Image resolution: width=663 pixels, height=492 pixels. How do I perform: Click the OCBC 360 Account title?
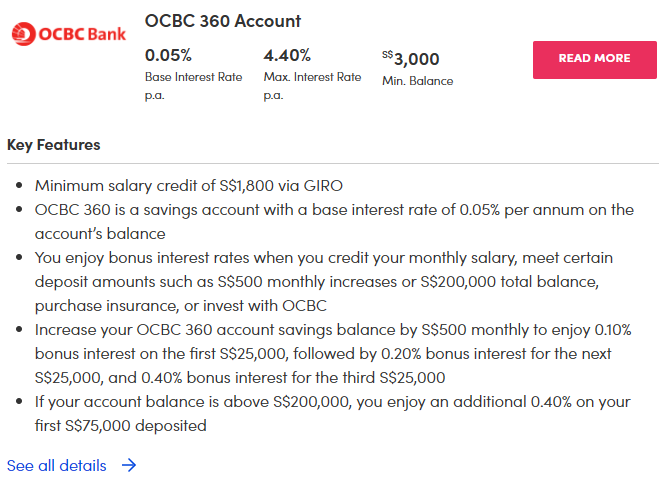(x=222, y=21)
